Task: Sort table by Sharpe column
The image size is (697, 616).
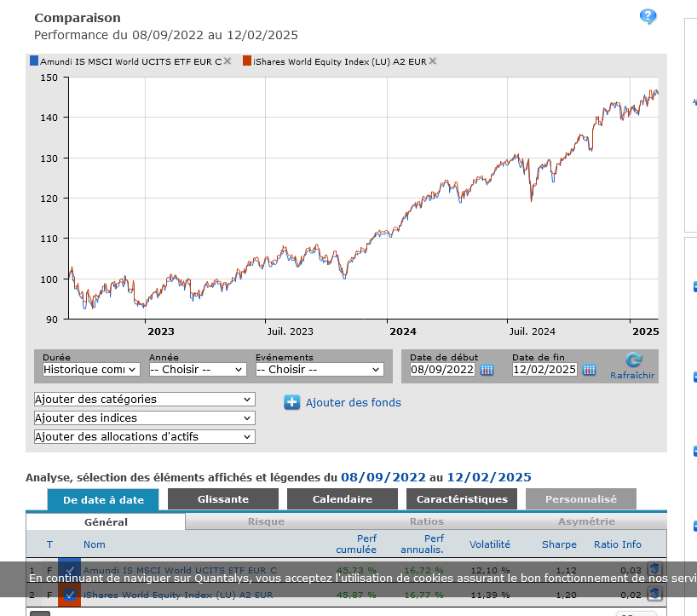Action: click(559, 544)
